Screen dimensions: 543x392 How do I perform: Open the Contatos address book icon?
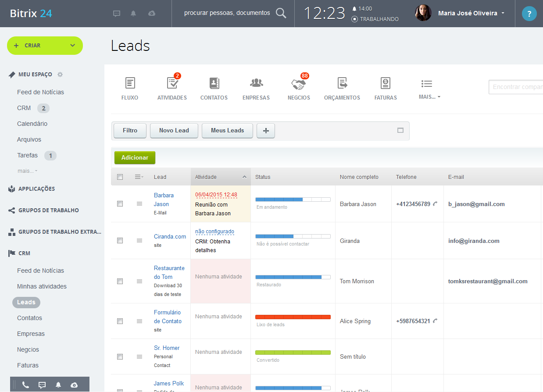pos(214,83)
